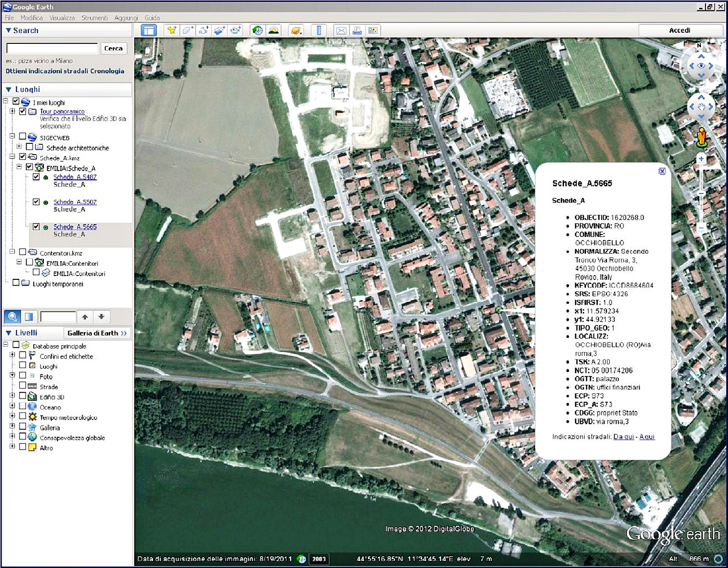Toggle the sidebar visibility toolbar button
The width and height of the screenshot is (728, 568).
[148, 30]
